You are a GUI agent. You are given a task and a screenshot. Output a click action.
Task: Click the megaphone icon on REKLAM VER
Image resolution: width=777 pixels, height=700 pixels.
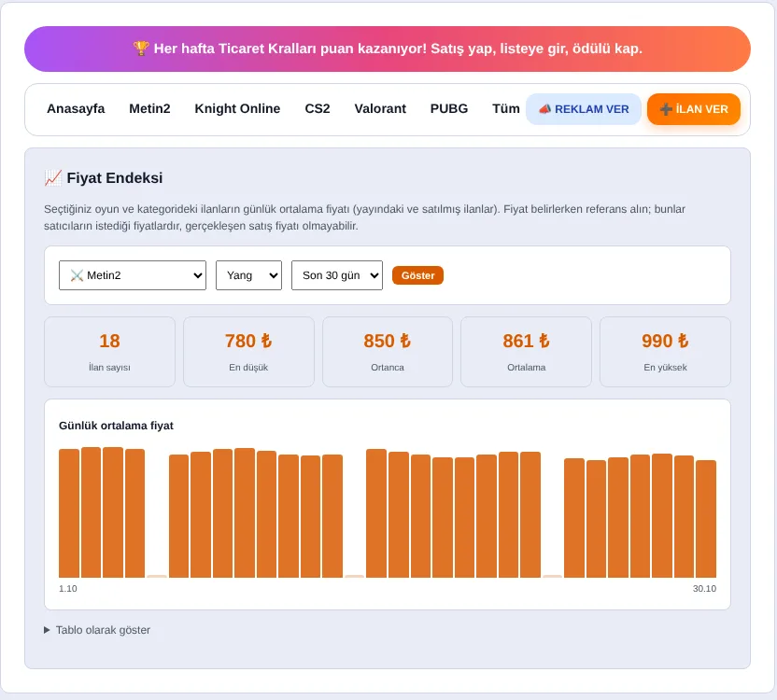click(545, 109)
